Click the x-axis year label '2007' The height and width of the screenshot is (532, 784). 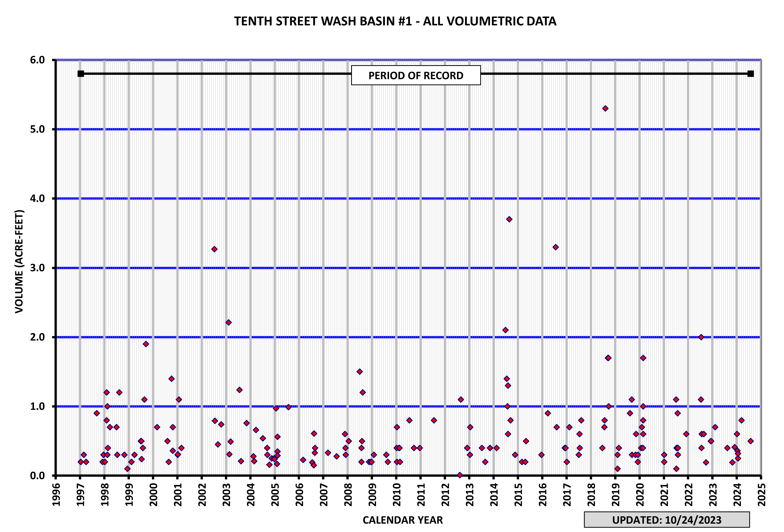point(324,494)
